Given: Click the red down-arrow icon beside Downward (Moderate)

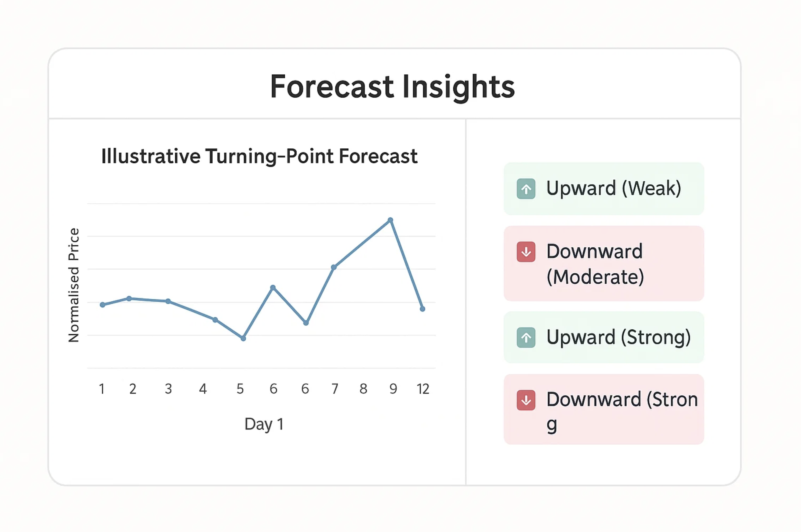Looking at the screenshot, I should click(x=526, y=252).
